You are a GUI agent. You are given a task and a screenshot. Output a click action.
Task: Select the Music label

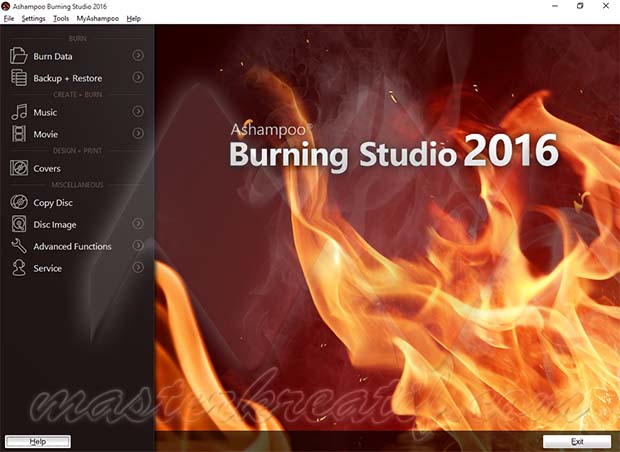[45, 112]
